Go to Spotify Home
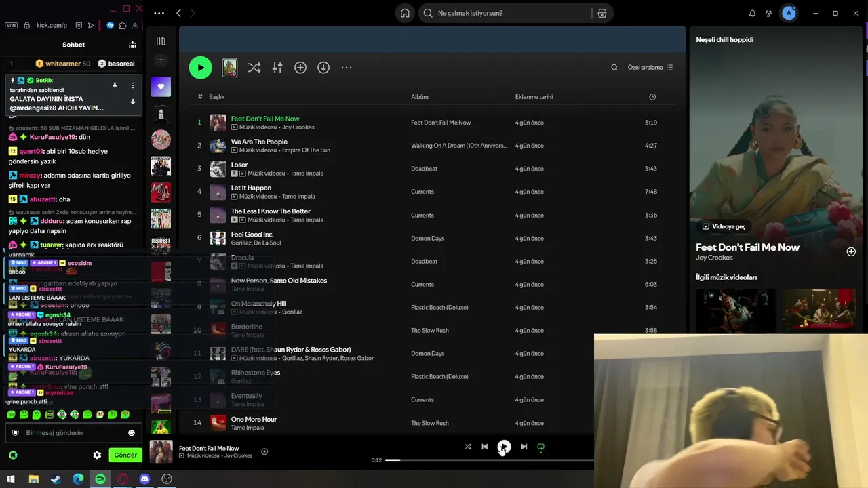 (x=405, y=13)
